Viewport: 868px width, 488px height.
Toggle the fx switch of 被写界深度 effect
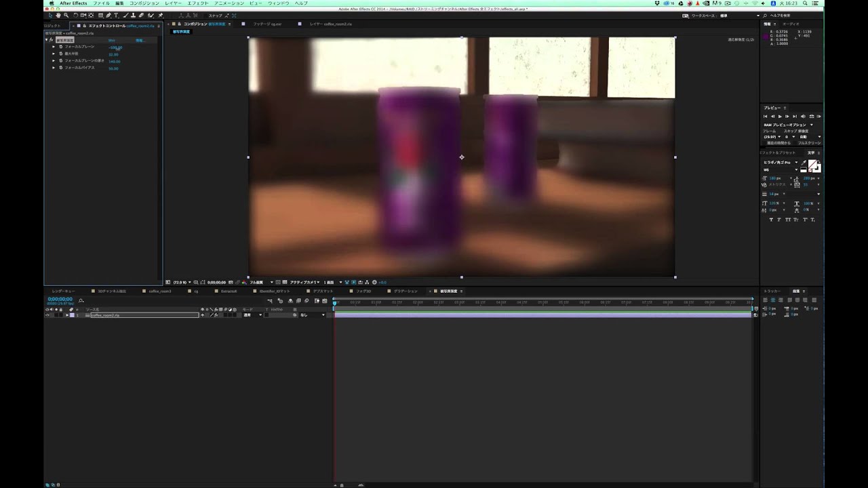point(51,40)
